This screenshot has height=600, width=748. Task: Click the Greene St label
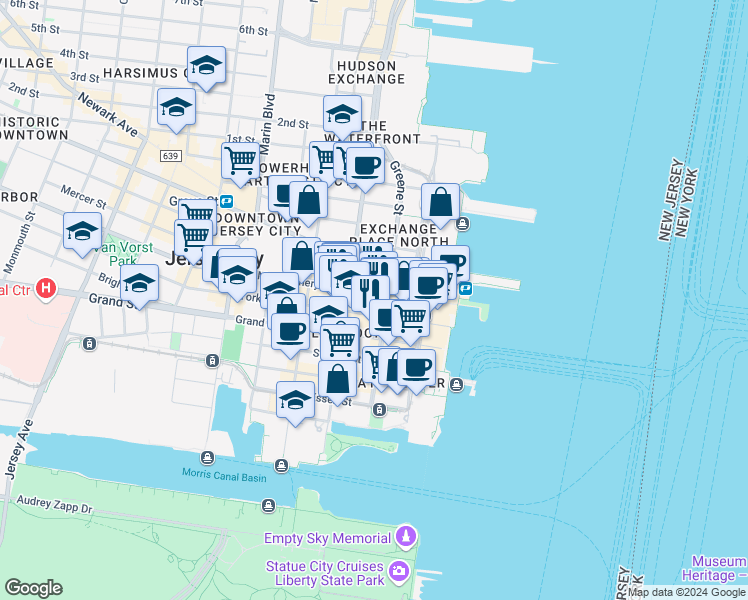pos(397,187)
